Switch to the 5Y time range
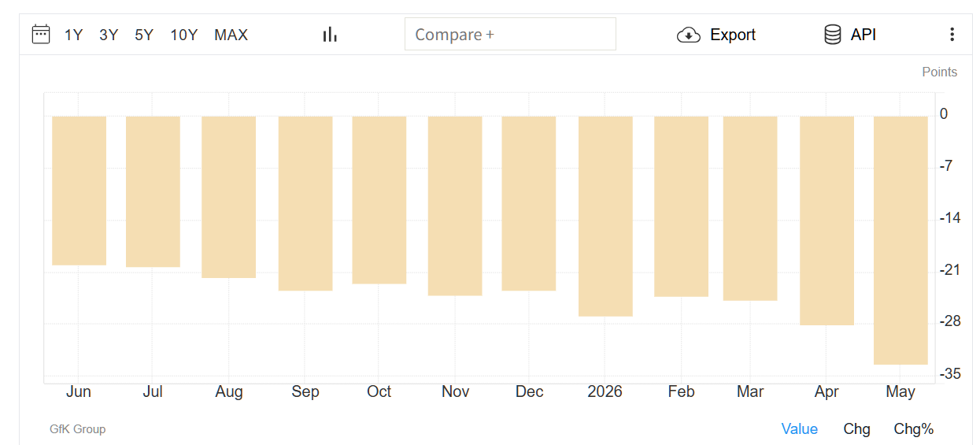The width and height of the screenshot is (980, 445). [144, 35]
